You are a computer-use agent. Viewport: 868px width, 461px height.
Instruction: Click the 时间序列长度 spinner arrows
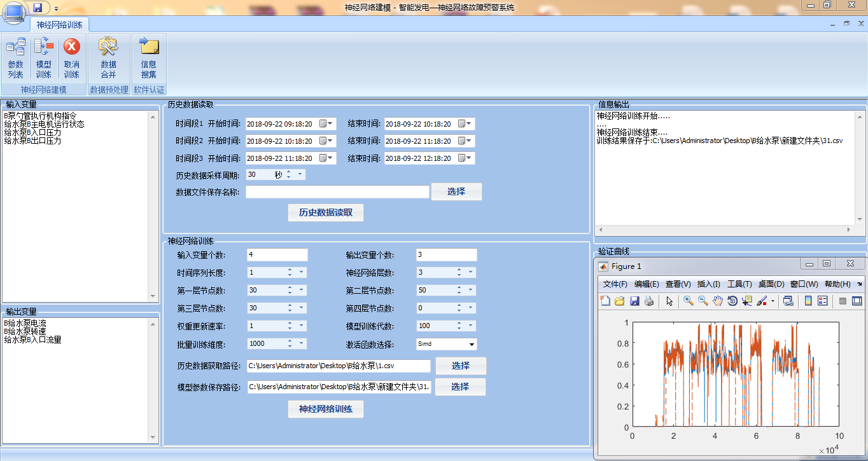290,272
